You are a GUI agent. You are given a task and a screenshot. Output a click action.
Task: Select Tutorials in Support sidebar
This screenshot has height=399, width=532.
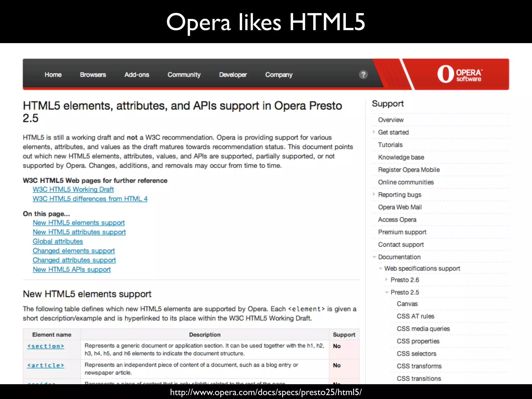point(390,145)
